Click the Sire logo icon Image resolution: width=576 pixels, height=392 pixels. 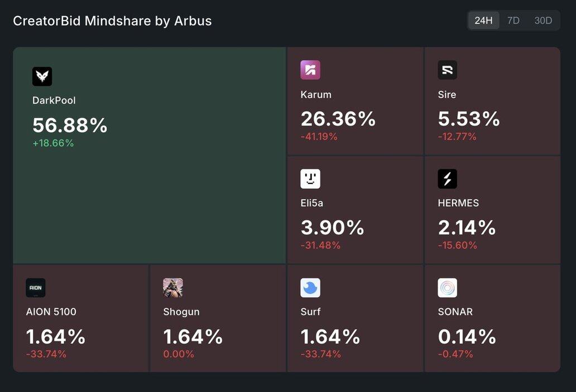[x=448, y=70]
